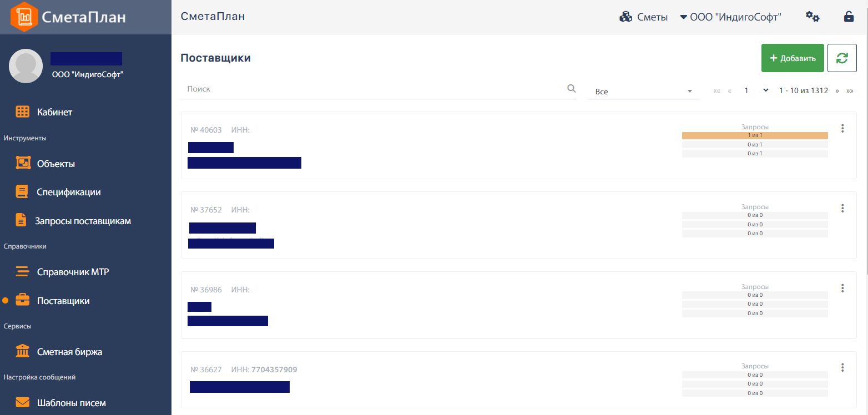Click the user avatar in sidebar
Viewport: 868px width, 415px height.
(x=26, y=66)
